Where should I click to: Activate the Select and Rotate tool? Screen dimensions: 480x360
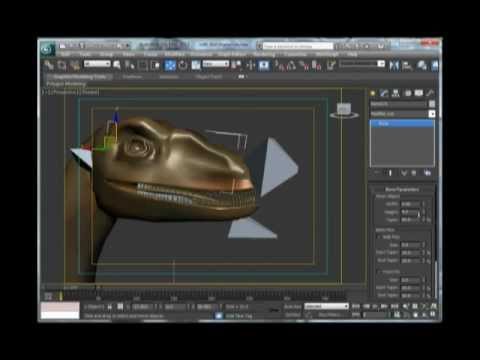(x=183, y=65)
